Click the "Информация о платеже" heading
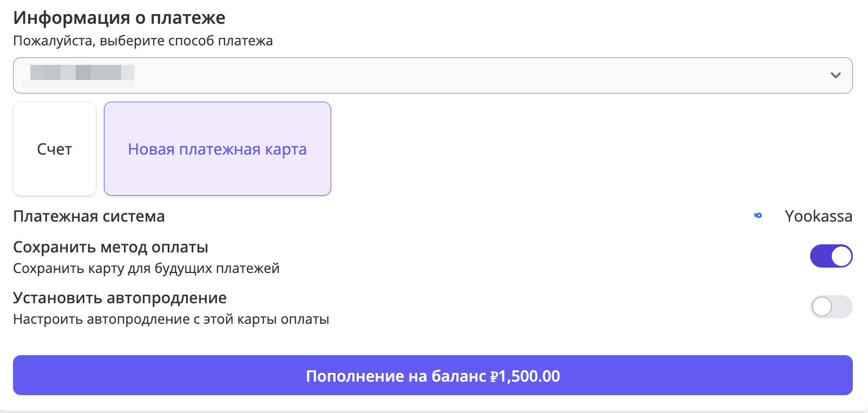The width and height of the screenshot is (868, 413). click(119, 18)
